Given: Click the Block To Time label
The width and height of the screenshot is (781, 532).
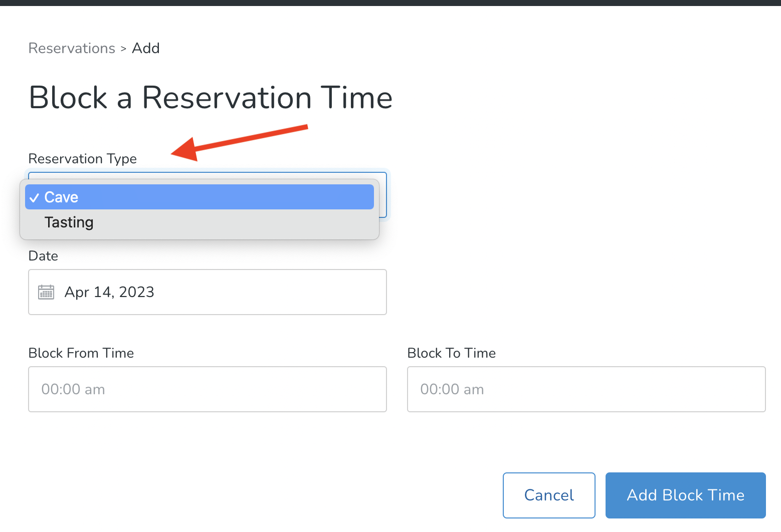Looking at the screenshot, I should 451,353.
